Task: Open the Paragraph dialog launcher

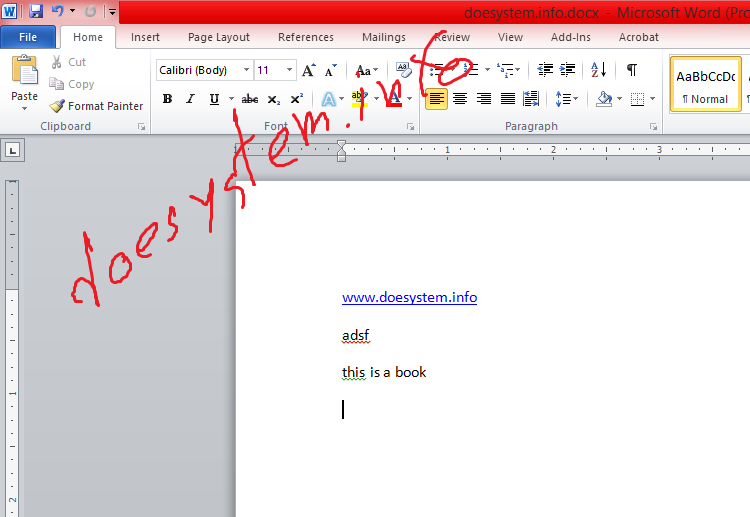Action: coord(653,127)
